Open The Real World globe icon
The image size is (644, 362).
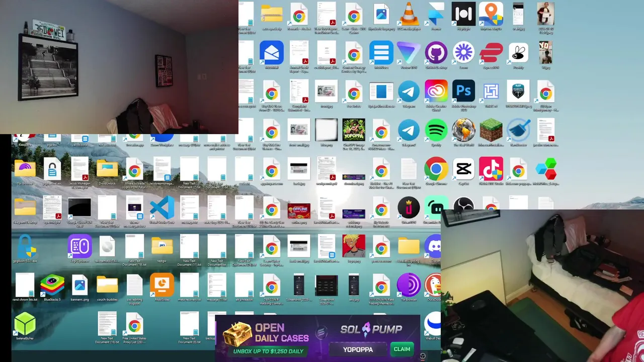pyautogui.click(x=463, y=131)
